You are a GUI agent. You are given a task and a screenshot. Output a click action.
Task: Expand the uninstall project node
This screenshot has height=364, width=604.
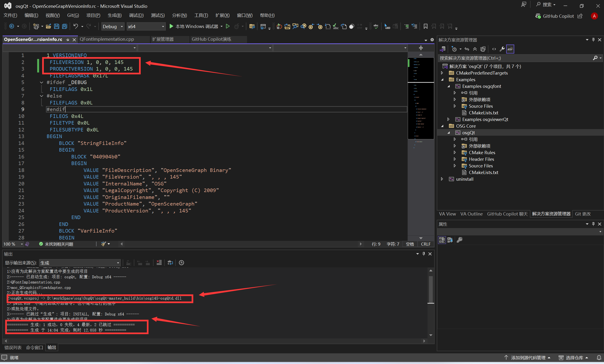click(x=442, y=179)
